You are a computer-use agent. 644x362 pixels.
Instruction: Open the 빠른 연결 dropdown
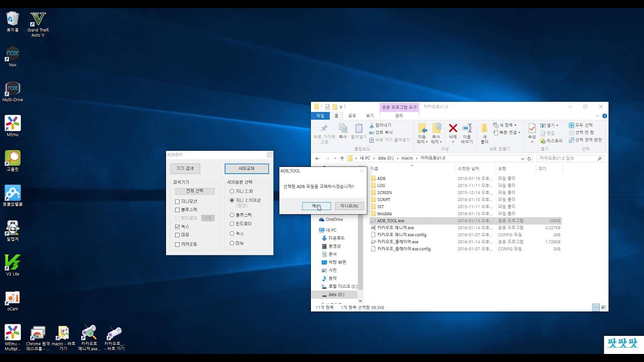507,132
